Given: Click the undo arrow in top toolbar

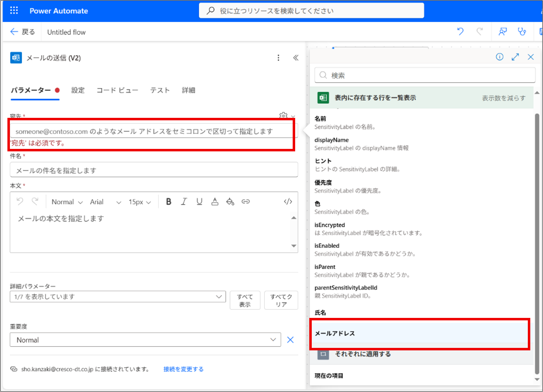Looking at the screenshot, I should click(460, 32).
